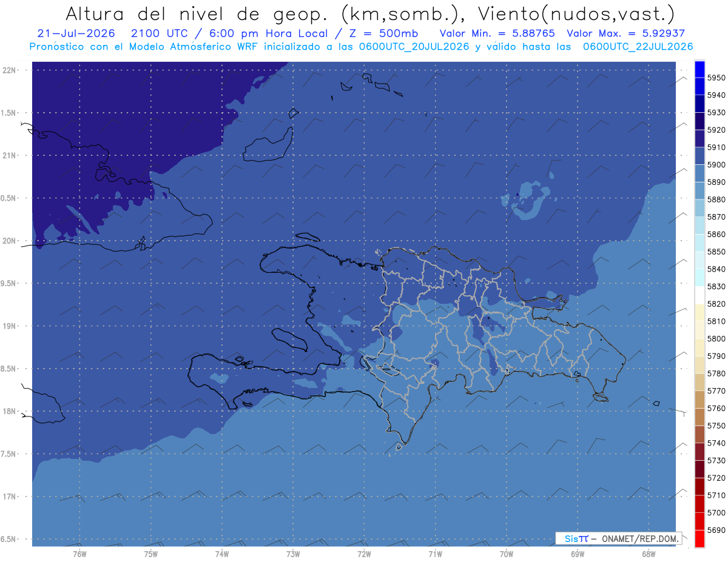The width and height of the screenshot is (728, 562).
Task: Click the '22N' latitude label
Action: point(9,70)
